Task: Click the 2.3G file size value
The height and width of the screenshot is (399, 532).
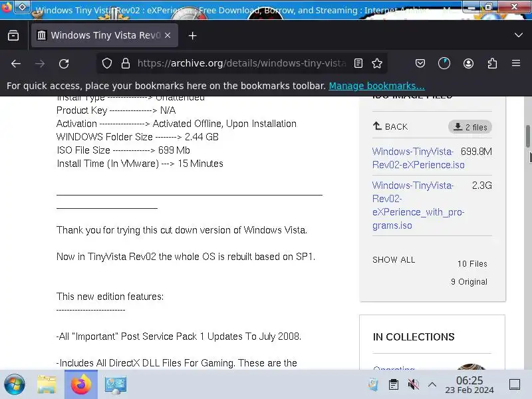Action: point(481,186)
